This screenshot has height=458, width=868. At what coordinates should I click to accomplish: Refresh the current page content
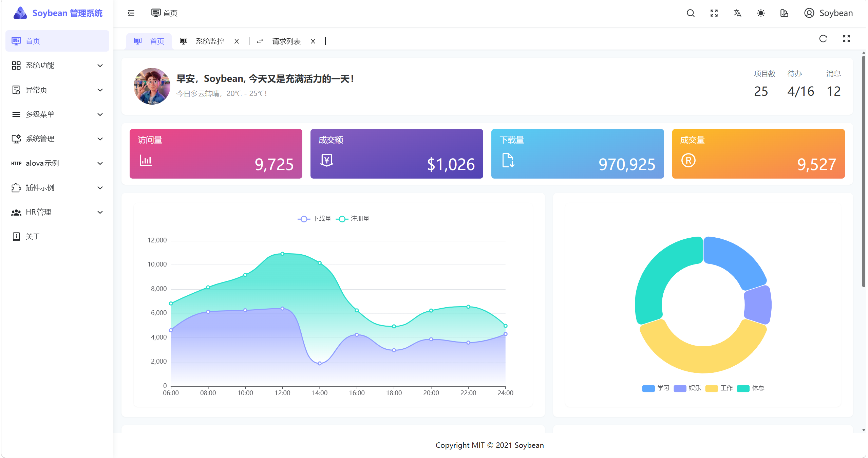coord(823,39)
